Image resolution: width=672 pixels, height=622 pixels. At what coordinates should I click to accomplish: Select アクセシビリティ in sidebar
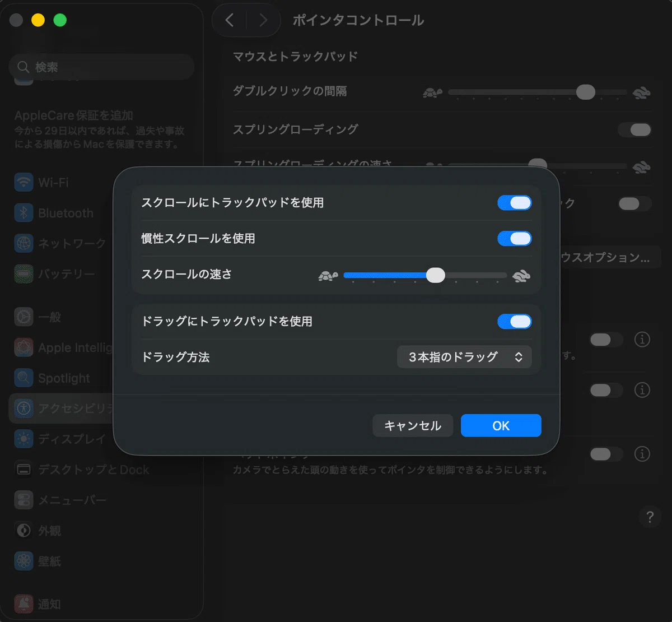tap(60, 409)
